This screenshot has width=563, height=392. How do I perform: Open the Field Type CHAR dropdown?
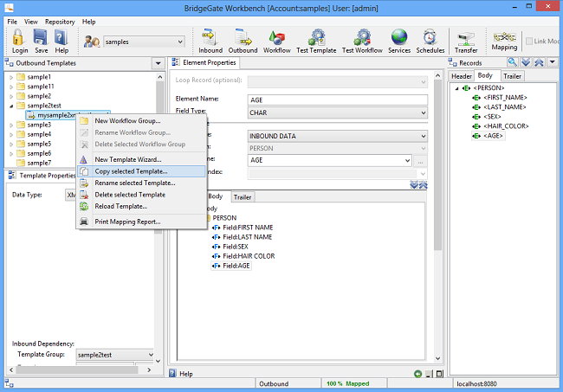424,112
